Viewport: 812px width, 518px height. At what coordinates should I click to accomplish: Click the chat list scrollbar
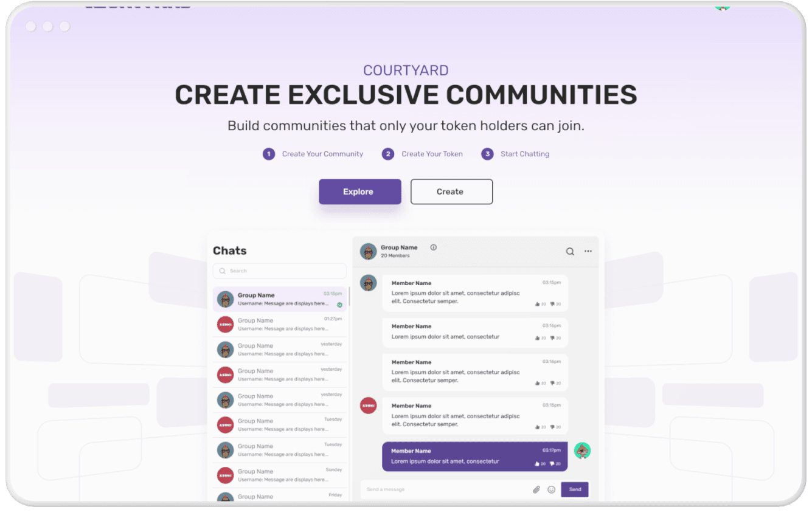click(x=349, y=298)
